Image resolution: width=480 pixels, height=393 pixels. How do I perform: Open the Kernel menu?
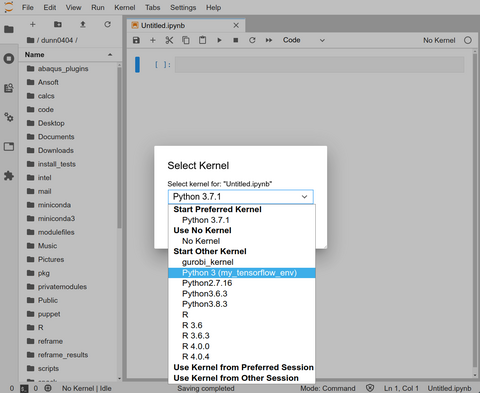(x=125, y=7)
